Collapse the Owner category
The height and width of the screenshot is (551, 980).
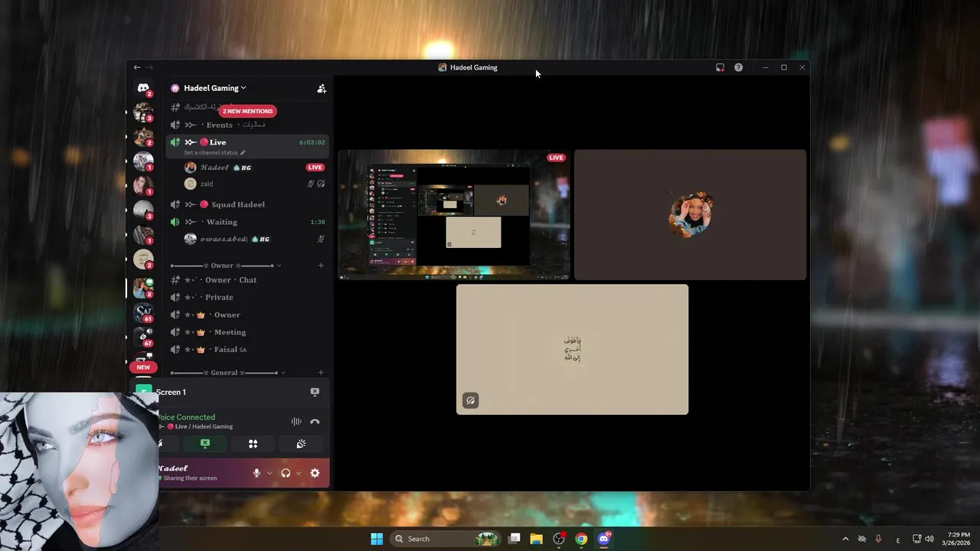226,266
